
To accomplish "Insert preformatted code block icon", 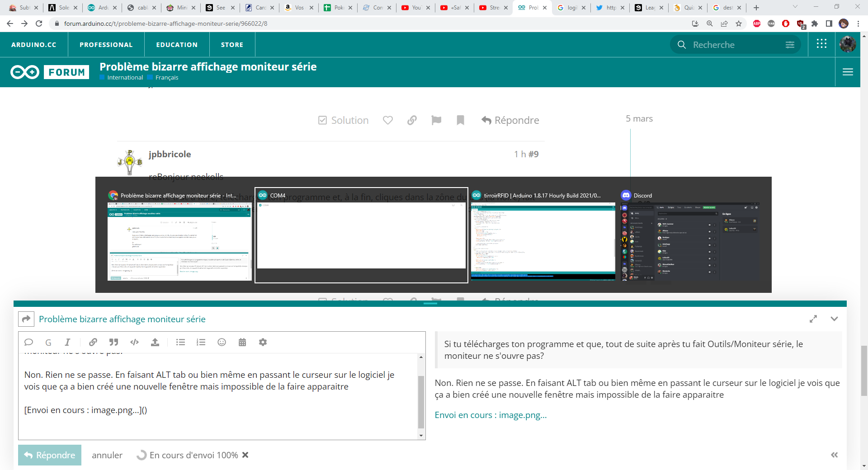I will coord(134,342).
